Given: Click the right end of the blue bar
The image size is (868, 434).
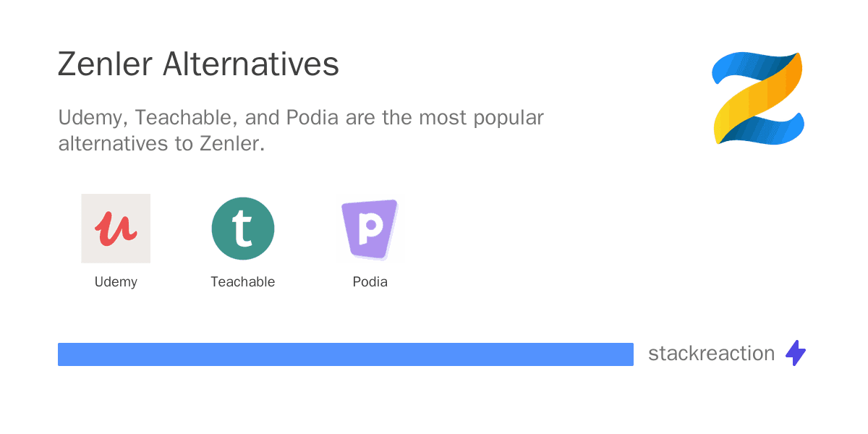Looking at the screenshot, I should (629, 354).
